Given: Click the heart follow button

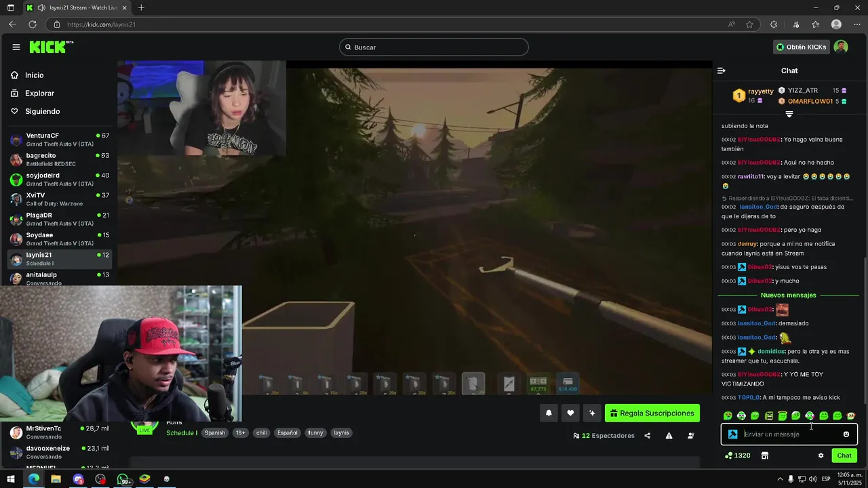Looking at the screenshot, I should click(570, 413).
